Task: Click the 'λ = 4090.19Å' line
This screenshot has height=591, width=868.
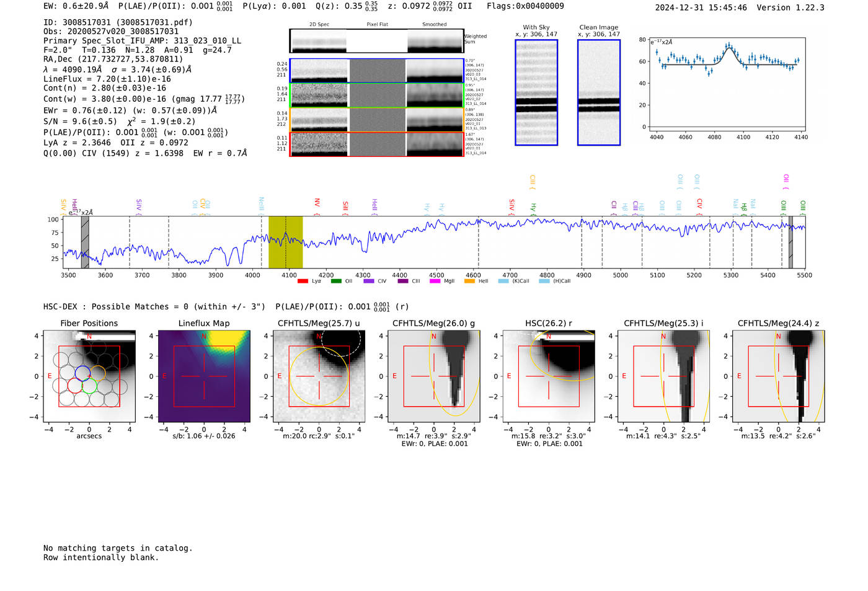Action: coord(118,69)
